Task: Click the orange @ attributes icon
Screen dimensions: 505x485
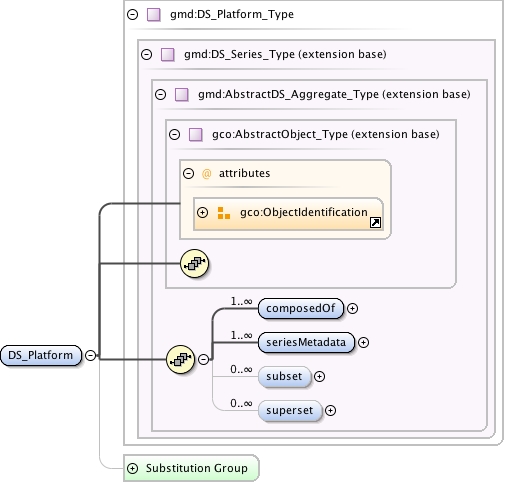Action: point(206,174)
